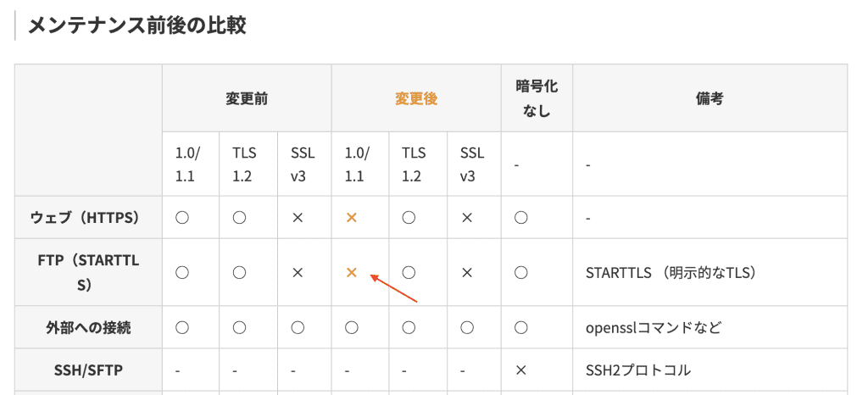Click the × in the SSH/SFTP row
Viewport: 868px width, 395px height.
tap(520, 370)
